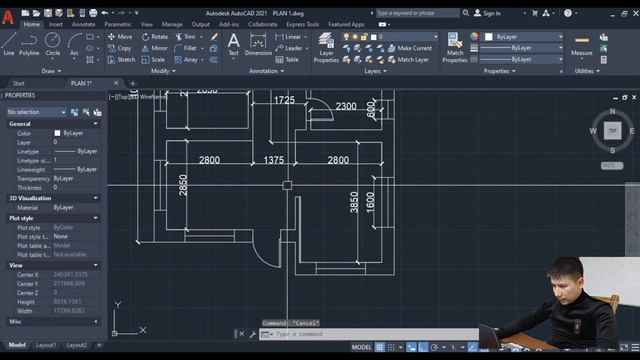Image resolution: width=640 pixels, height=360 pixels.
Task: Select the Rotate tool
Action: [155, 37]
